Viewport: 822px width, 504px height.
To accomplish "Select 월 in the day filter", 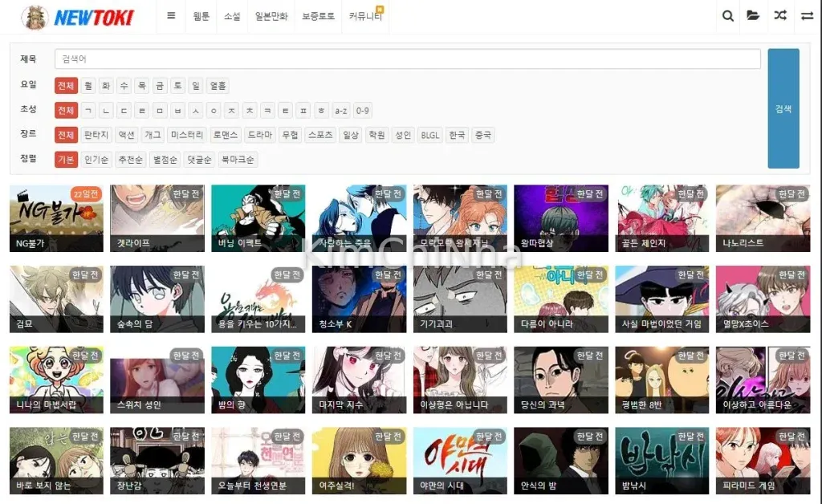I will point(87,85).
